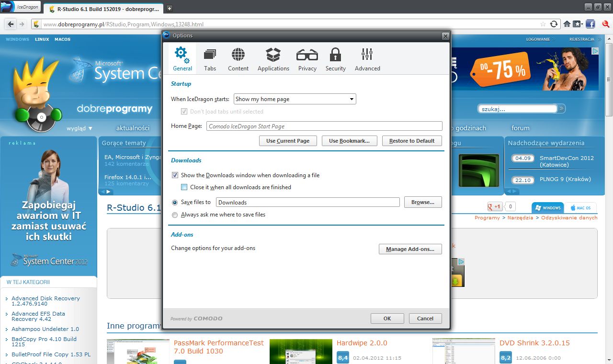Click the IceDragon menu button

[x=21, y=8]
